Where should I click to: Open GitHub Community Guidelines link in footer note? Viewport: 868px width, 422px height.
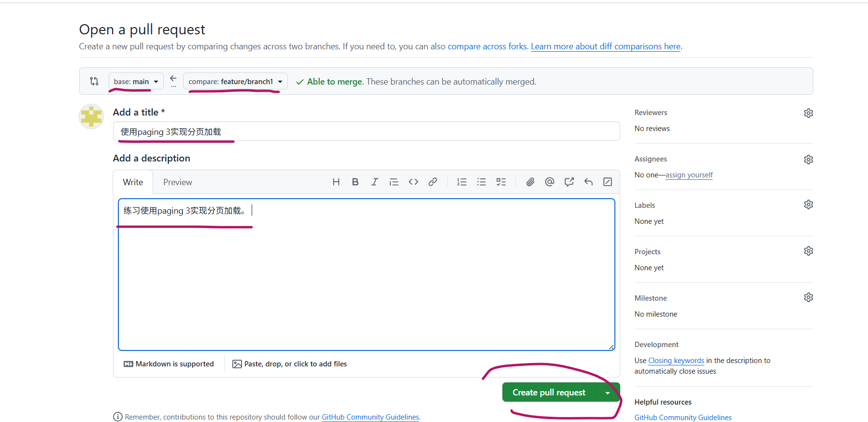(x=370, y=417)
